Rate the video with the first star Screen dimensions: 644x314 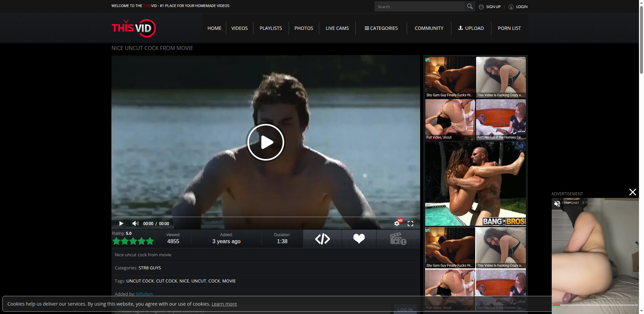(x=116, y=241)
